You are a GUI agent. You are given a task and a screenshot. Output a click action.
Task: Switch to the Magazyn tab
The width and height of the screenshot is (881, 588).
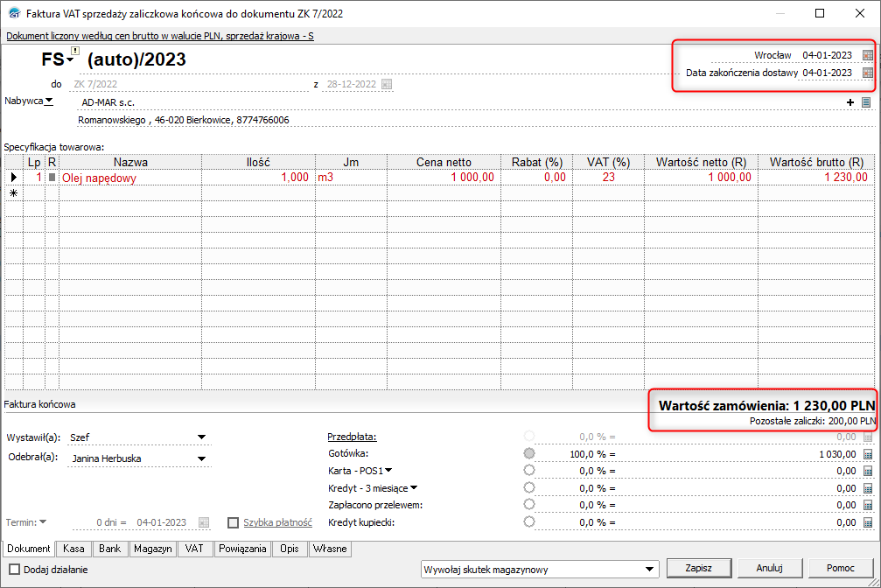[153, 549]
